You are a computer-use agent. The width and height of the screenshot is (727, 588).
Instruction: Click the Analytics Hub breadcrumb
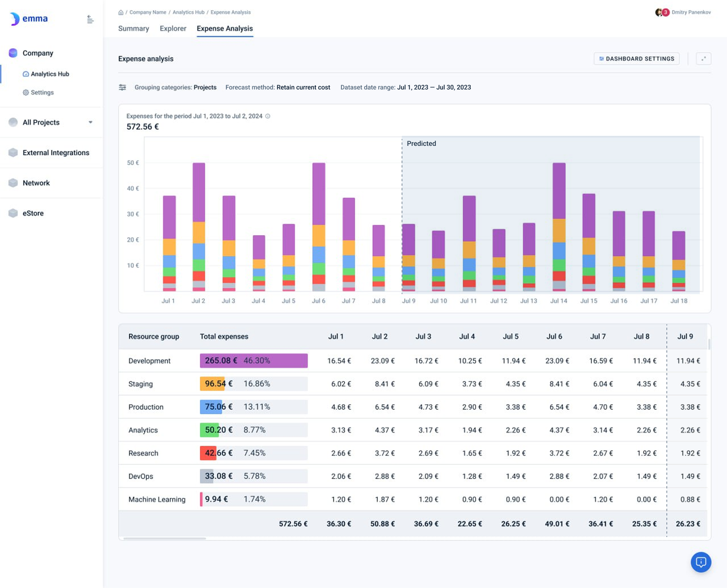[188, 12]
